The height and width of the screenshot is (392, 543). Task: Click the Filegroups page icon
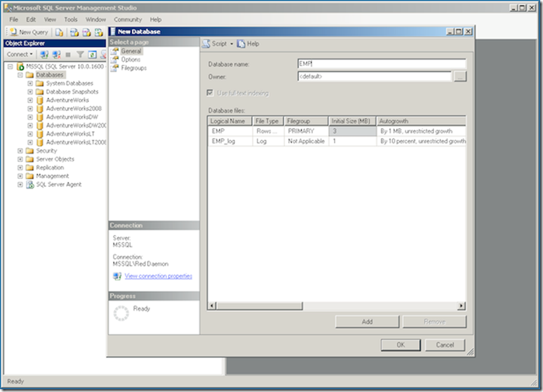pyautogui.click(x=114, y=68)
